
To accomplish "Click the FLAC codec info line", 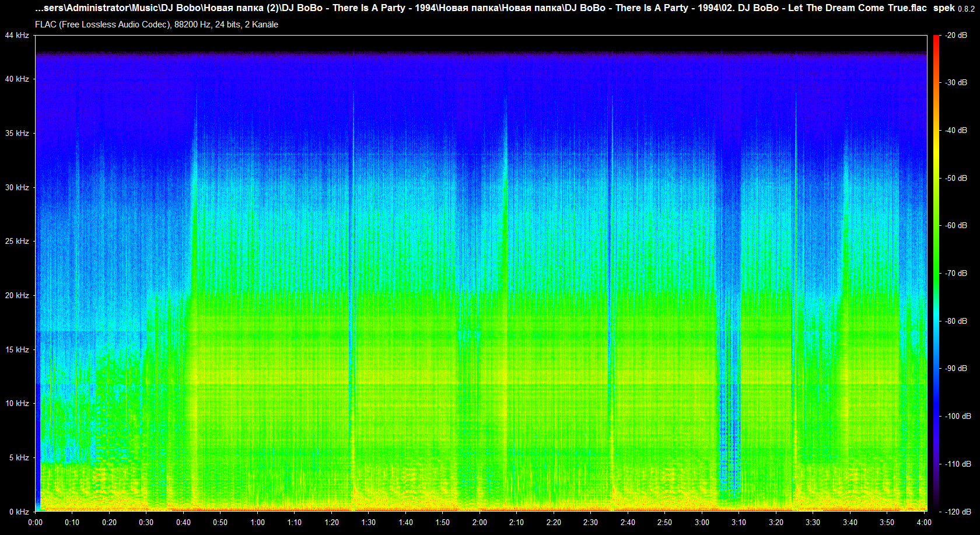I will point(156,25).
